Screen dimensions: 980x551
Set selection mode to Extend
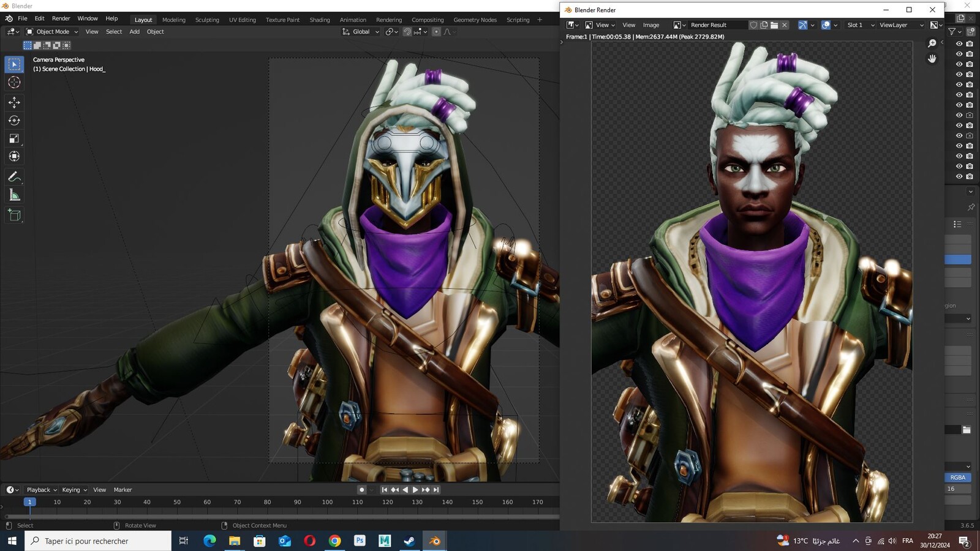(37, 45)
